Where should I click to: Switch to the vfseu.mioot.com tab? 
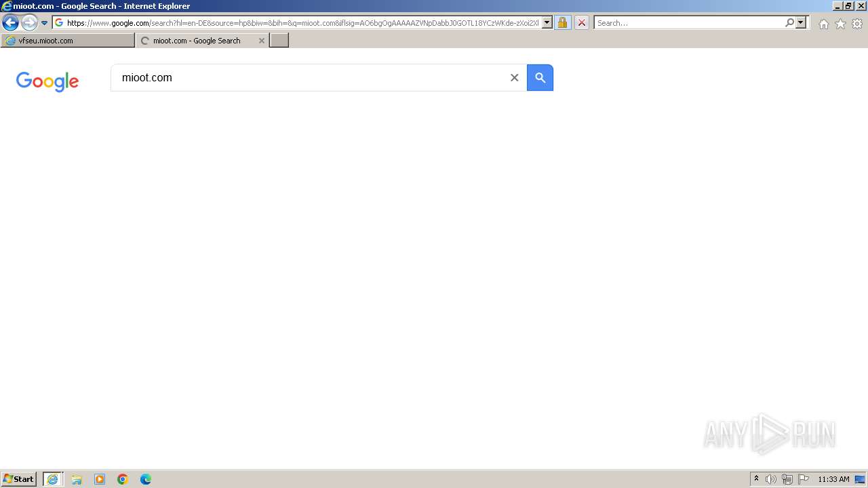coord(68,41)
